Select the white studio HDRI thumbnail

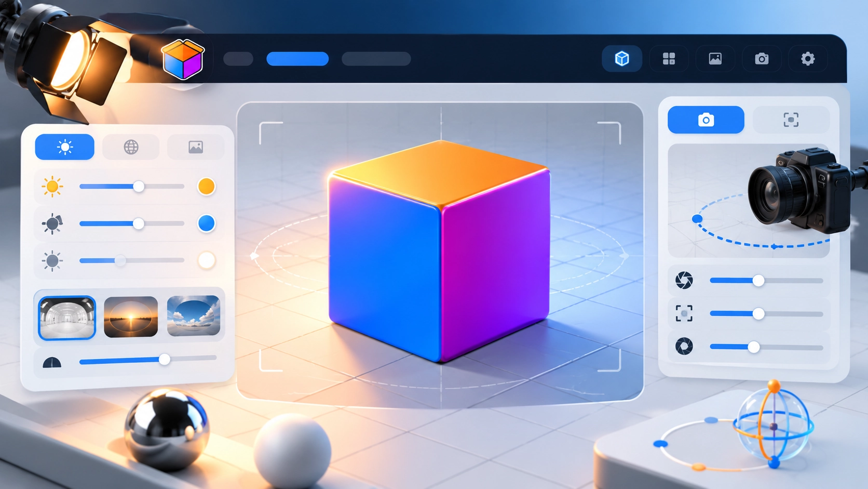coord(67,318)
